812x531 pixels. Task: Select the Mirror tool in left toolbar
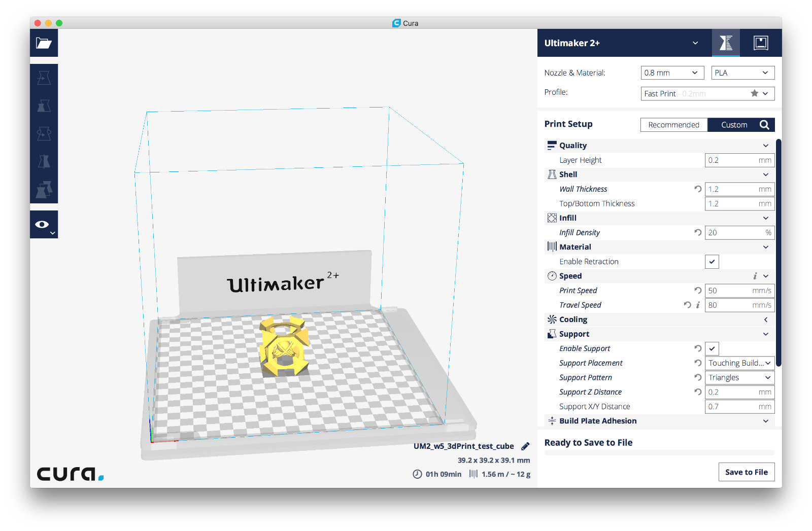(44, 161)
